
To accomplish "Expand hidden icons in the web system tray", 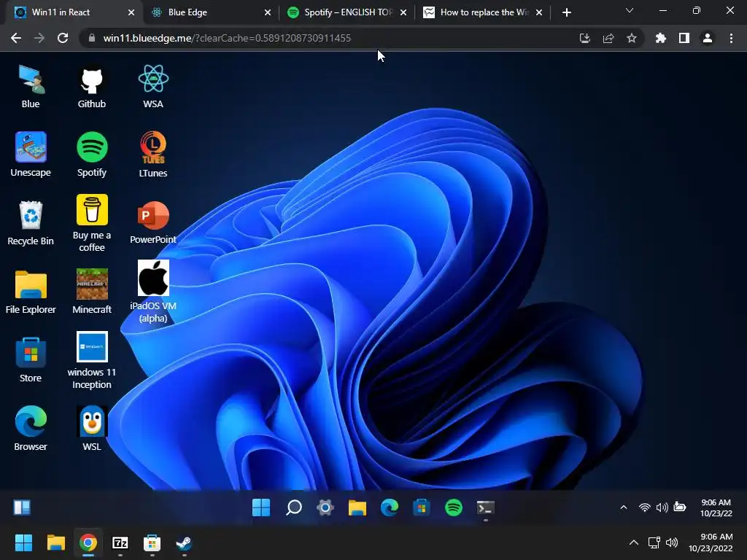I will click(x=623, y=507).
